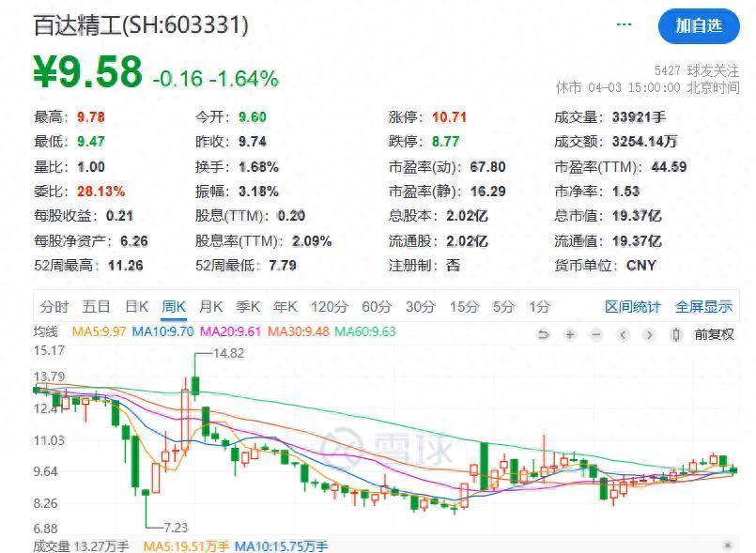Click the MA10:9.70 indicator label
The height and width of the screenshot is (553, 756).
163,331
